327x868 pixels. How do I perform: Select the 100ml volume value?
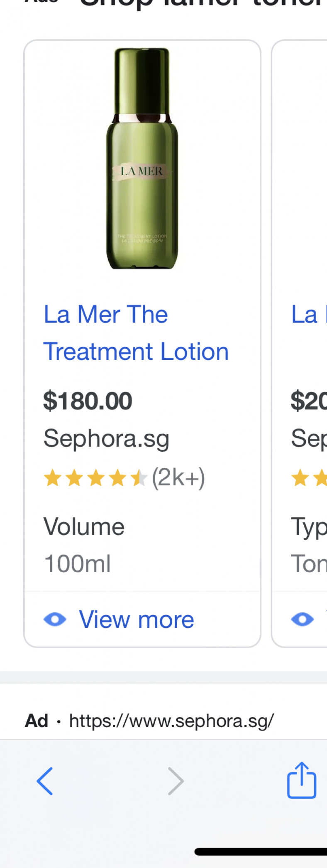77,564
